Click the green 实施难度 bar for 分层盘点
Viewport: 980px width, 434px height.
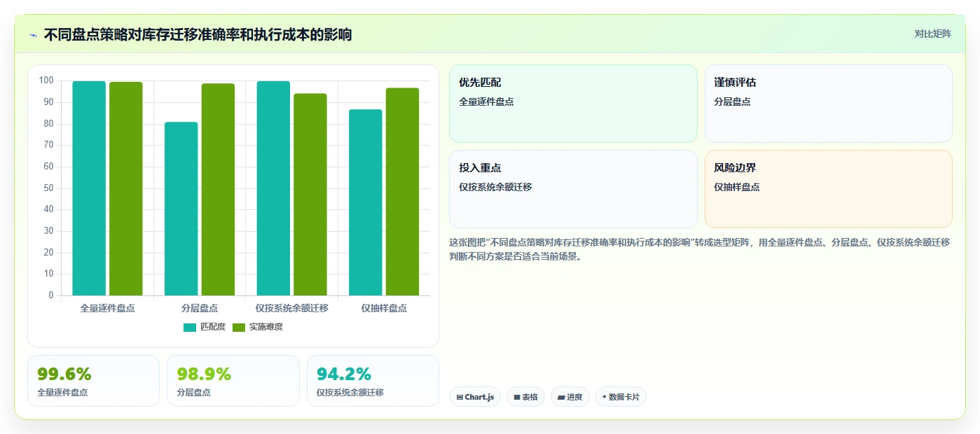pos(218,190)
